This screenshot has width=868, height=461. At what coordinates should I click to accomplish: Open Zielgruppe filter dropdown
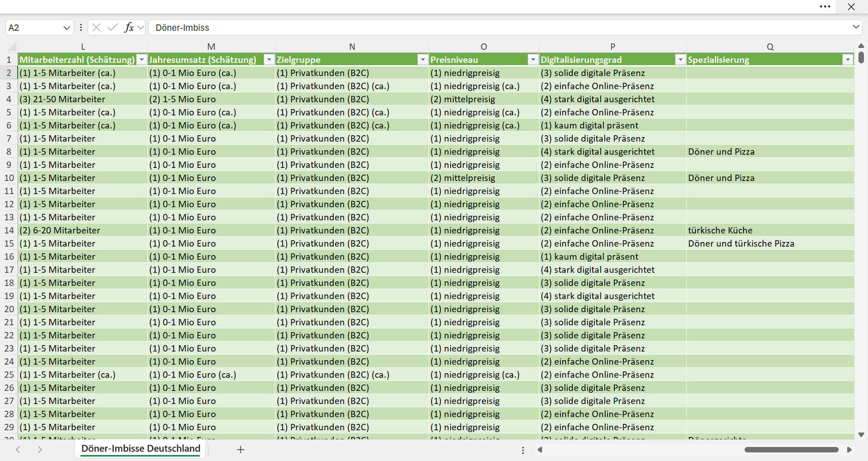point(422,60)
